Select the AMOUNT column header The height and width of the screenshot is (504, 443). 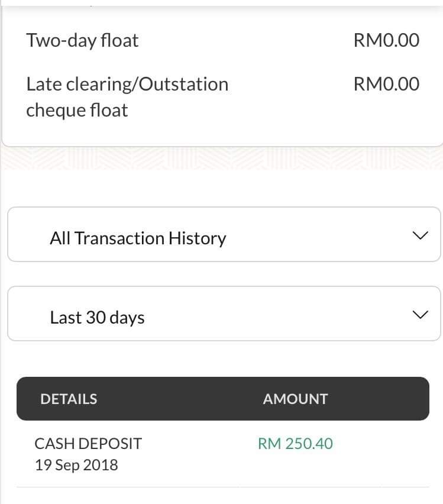295,399
